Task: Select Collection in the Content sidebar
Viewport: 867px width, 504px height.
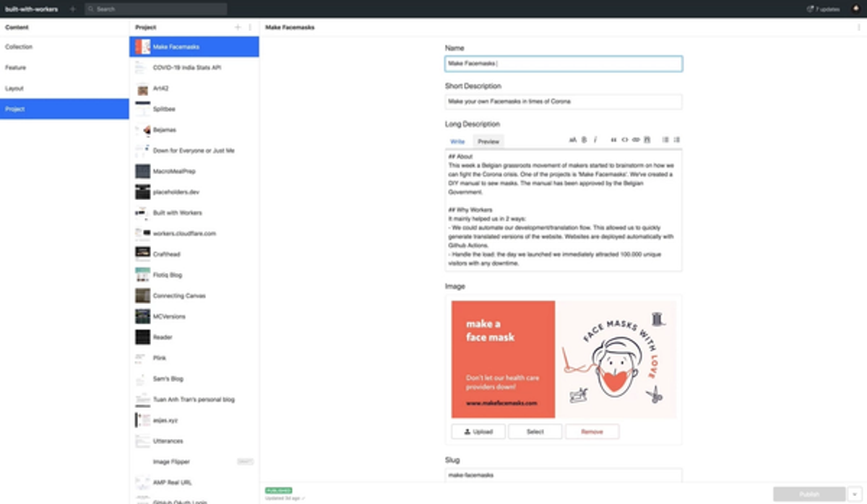Action: click(21, 46)
